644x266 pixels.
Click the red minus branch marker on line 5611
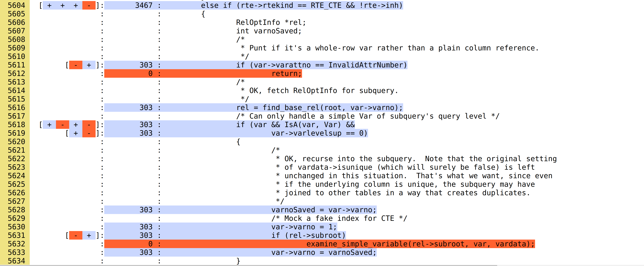point(75,65)
